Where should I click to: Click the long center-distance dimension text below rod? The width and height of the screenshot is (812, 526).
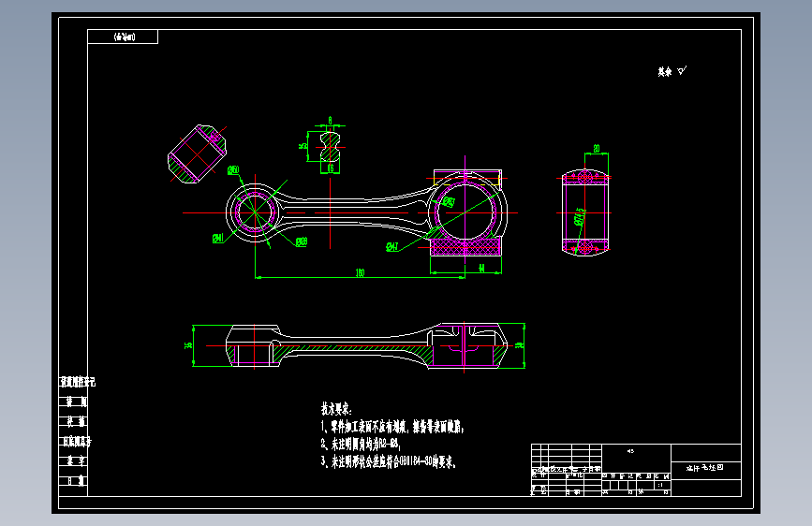click(x=360, y=273)
